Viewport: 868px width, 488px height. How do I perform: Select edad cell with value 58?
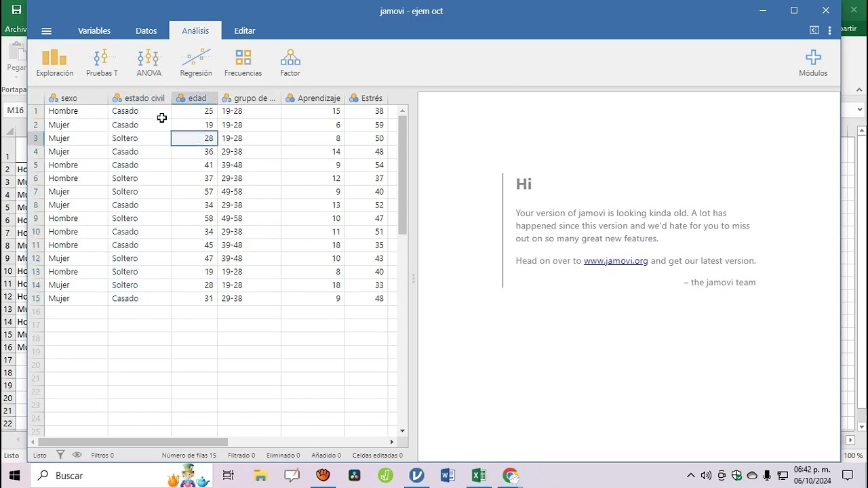point(195,218)
